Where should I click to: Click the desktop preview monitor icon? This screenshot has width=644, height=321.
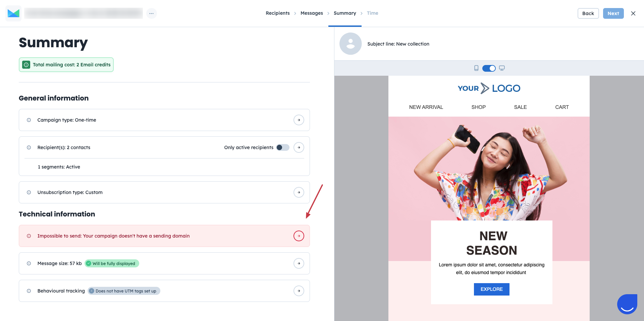click(502, 68)
